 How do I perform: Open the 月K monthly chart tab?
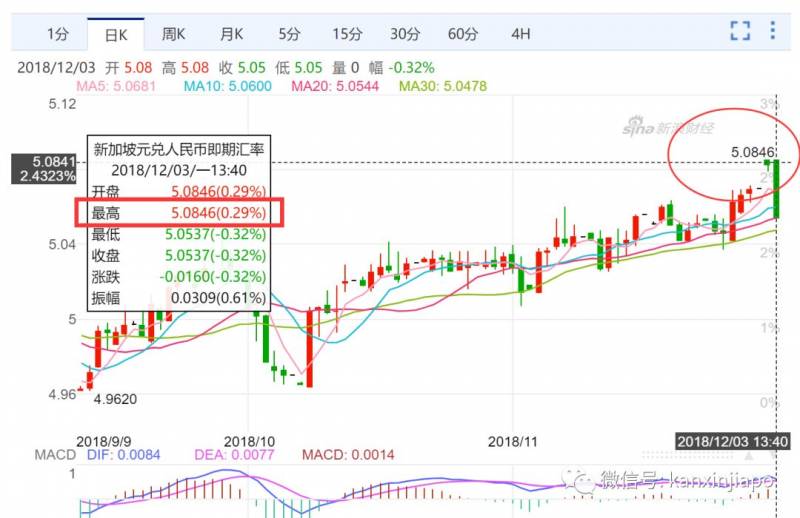[231, 34]
